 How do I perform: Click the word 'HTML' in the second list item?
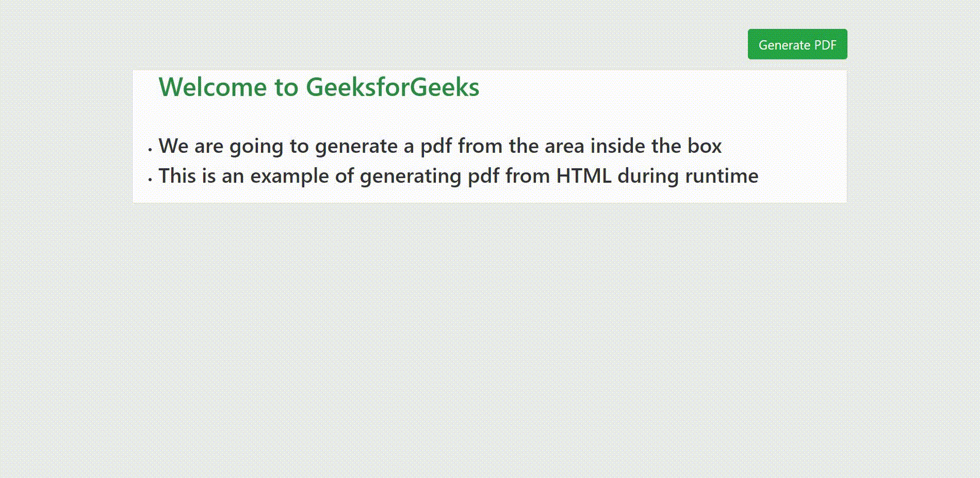(x=583, y=176)
